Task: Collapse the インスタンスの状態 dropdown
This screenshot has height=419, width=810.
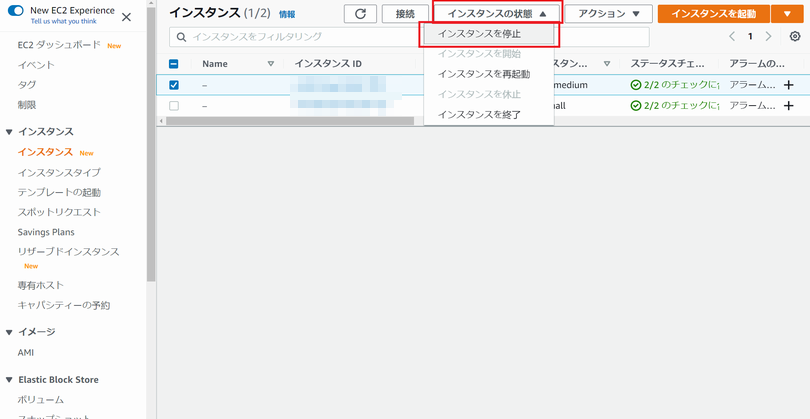Action: (496, 14)
